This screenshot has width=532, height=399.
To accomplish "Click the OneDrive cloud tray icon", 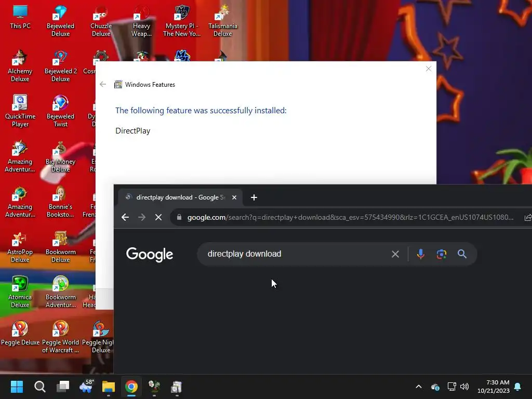I will pyautogui.click(x=435, y=387).
